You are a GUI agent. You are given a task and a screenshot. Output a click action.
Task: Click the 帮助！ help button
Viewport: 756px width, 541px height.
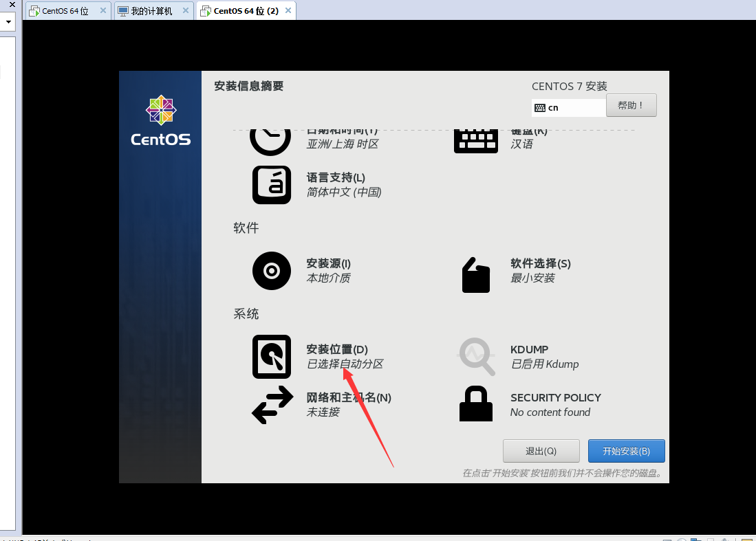coord(631,105)
